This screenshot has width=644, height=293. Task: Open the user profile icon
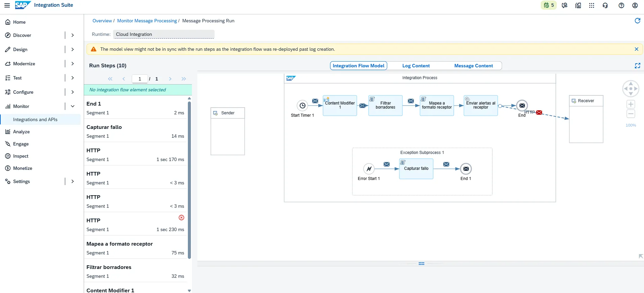[635, 5]
